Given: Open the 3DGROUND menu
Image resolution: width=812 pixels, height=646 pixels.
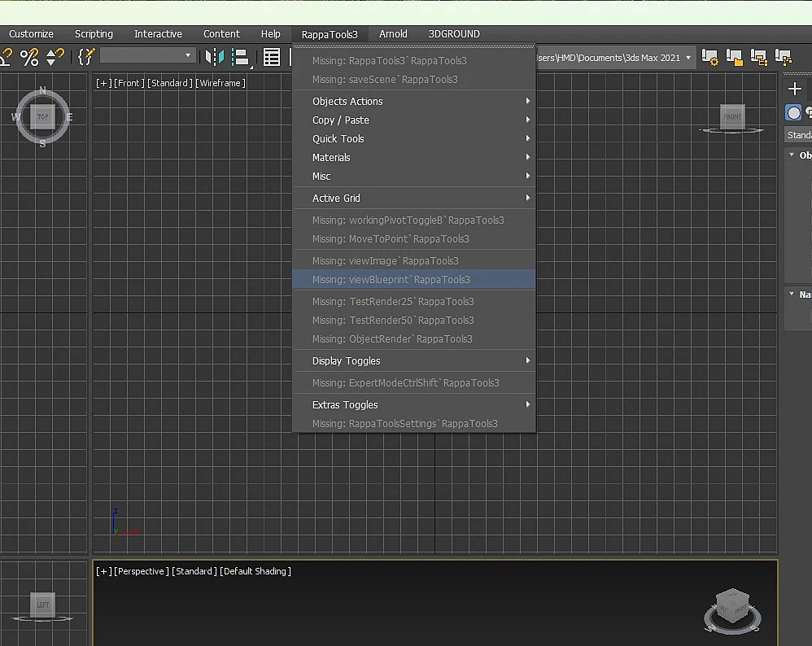Looking at the screenshot, I should coord(454,33).
